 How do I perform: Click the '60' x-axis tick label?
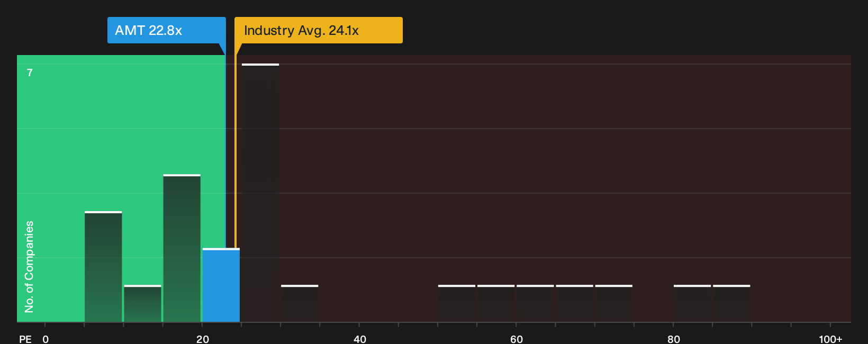[x=517, y=339]
